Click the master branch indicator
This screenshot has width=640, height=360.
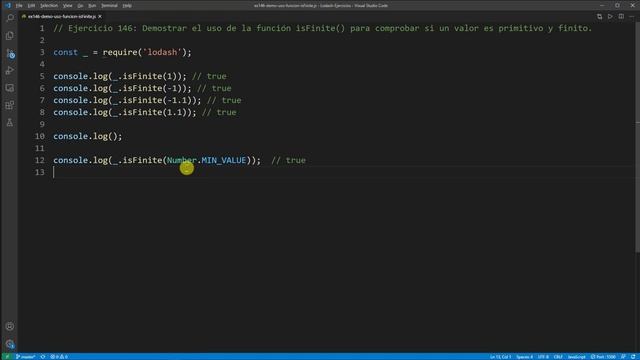point(25,357)
